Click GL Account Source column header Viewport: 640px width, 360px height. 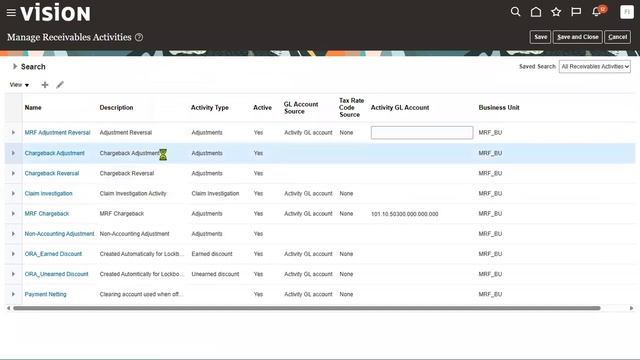pyautogui.click(x=301, y=108)
